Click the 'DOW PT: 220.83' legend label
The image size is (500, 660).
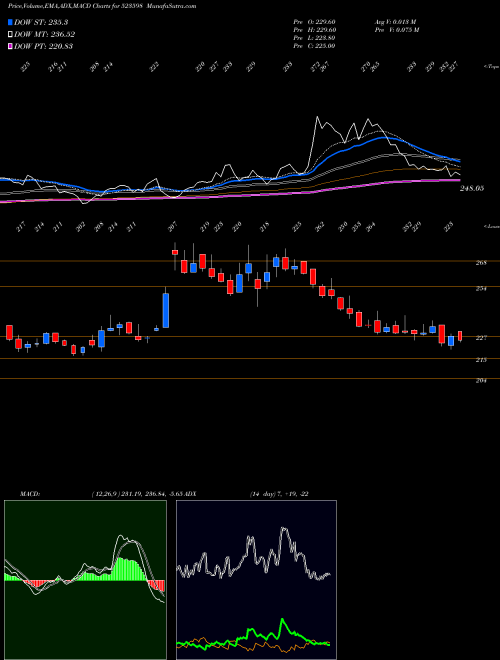(x=43, y=46)
